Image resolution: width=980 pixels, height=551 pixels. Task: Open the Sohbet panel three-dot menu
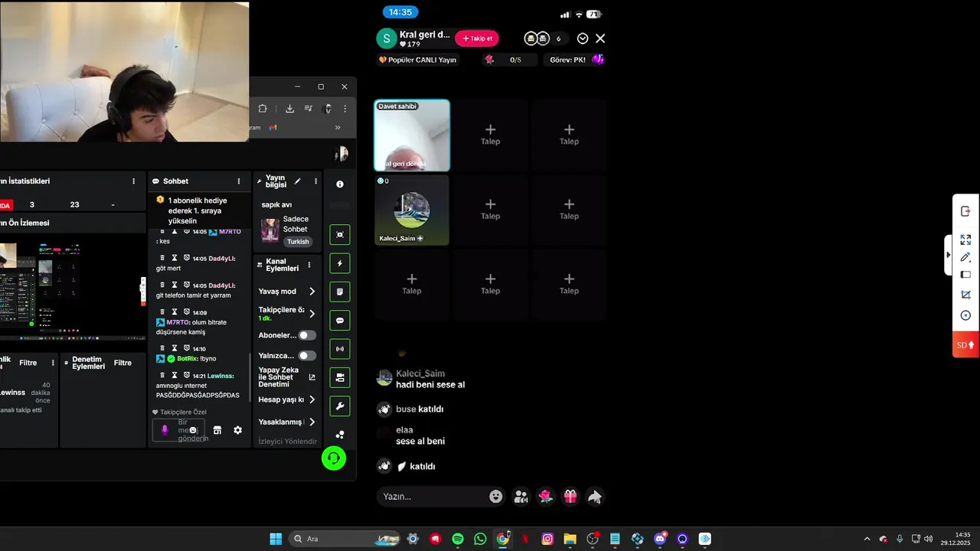click(x=239, y=181)
